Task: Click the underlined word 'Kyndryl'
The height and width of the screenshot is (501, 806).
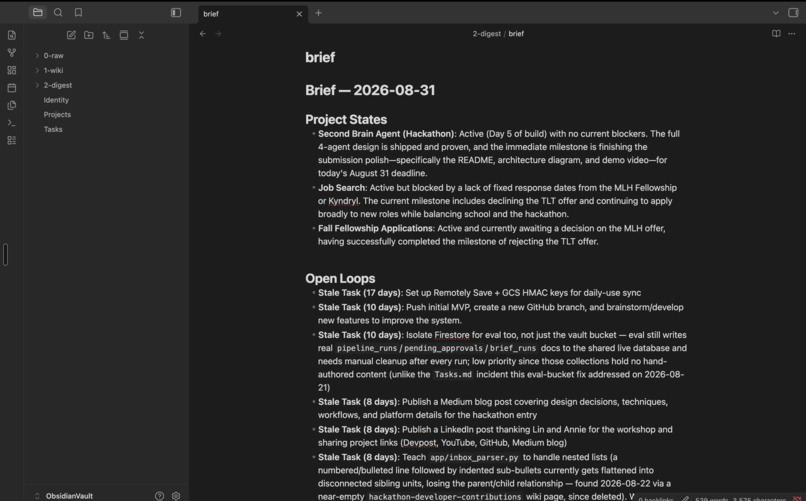Action: tap(343, 201)
